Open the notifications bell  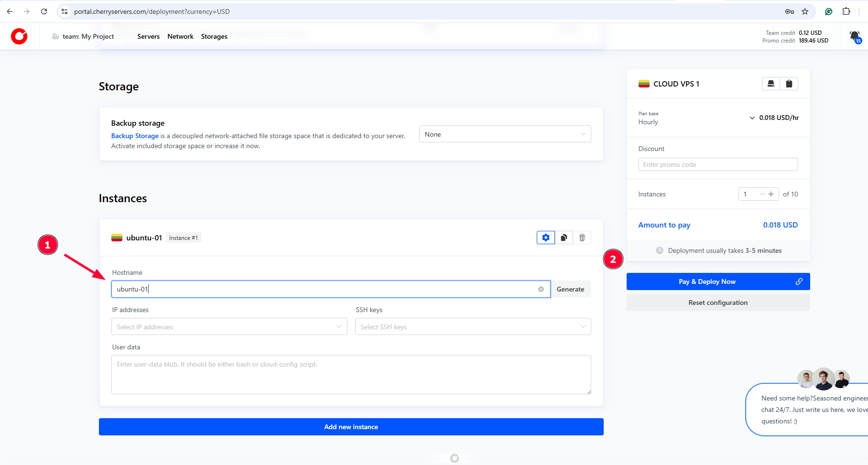click(x=854, y=36)
